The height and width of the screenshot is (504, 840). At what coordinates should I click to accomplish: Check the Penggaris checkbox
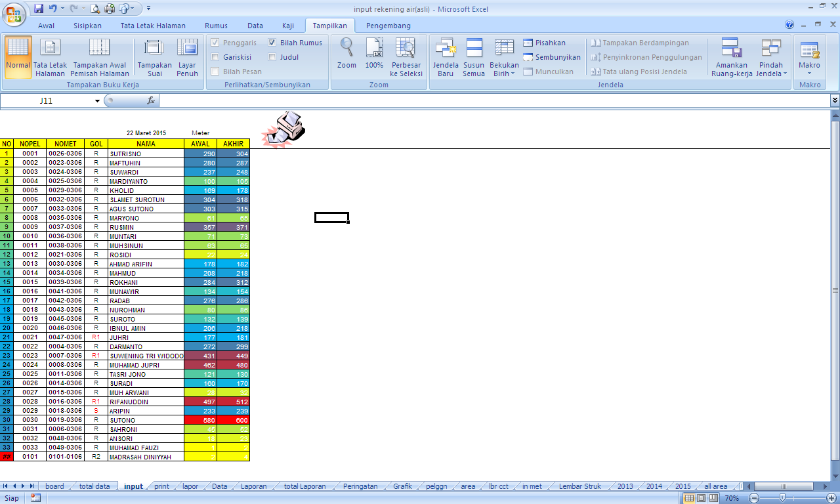216,42
